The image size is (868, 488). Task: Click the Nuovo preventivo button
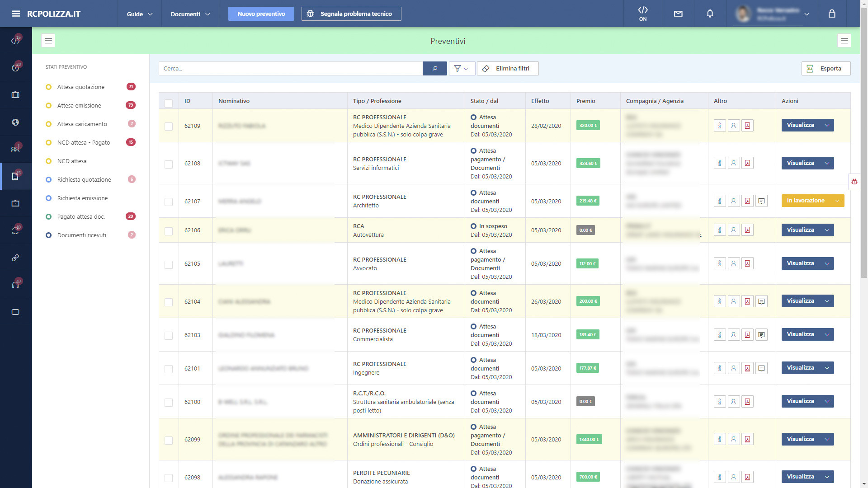(261, 14)
